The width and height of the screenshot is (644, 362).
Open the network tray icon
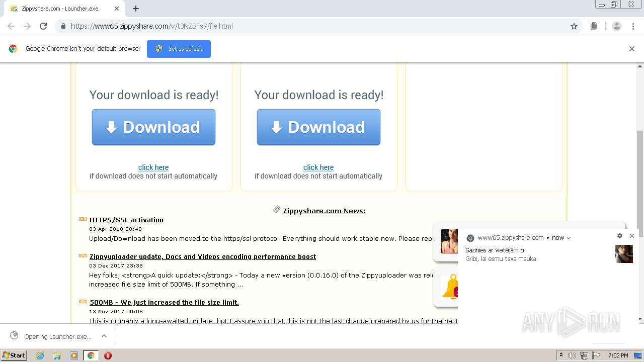584,355
